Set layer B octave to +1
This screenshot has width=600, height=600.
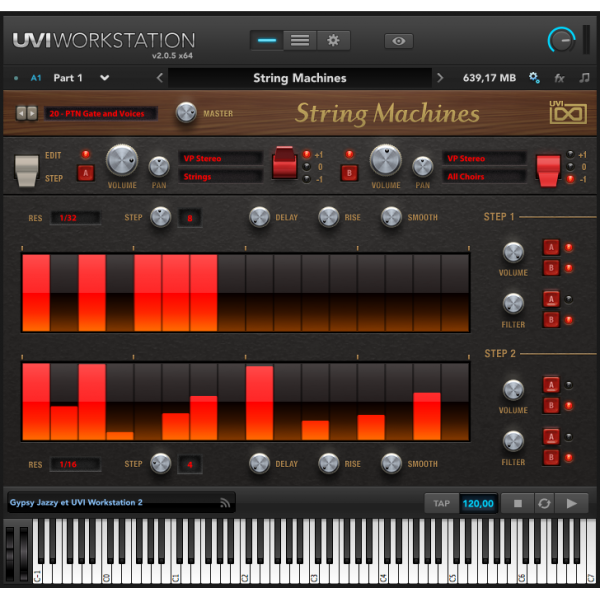pos(570,154)
